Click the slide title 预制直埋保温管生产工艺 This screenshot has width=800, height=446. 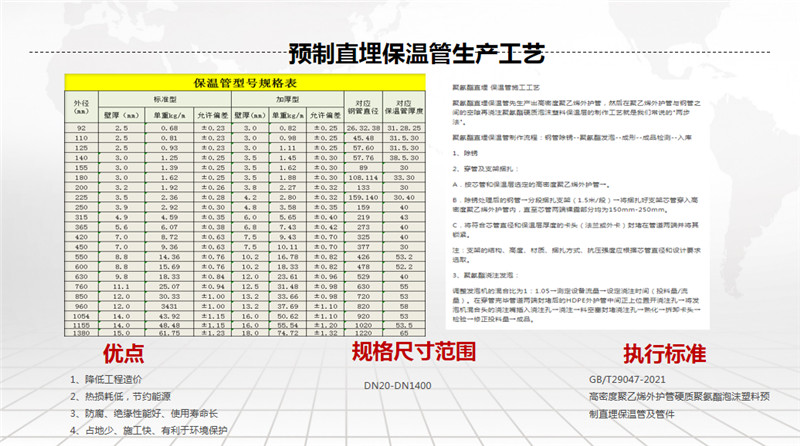(400, 52)
